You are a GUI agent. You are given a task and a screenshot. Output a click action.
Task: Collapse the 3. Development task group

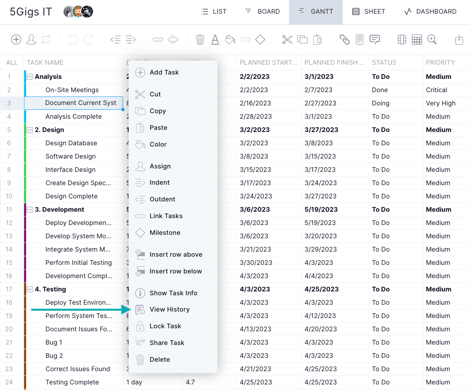[30, 209]
